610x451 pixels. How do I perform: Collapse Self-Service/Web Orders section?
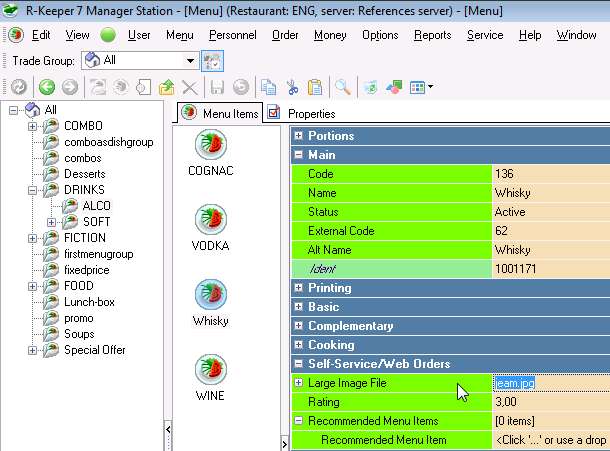[298, 363]
